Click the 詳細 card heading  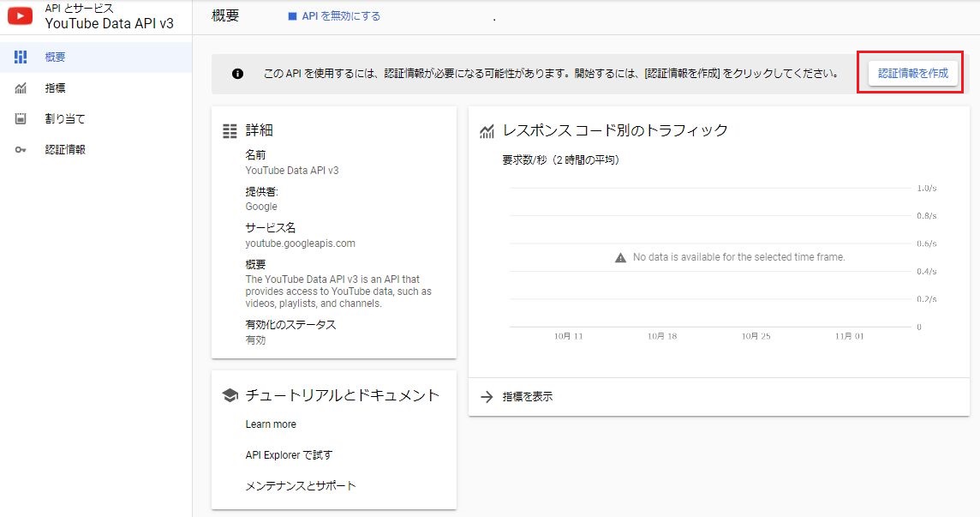[x=259, y=130]
